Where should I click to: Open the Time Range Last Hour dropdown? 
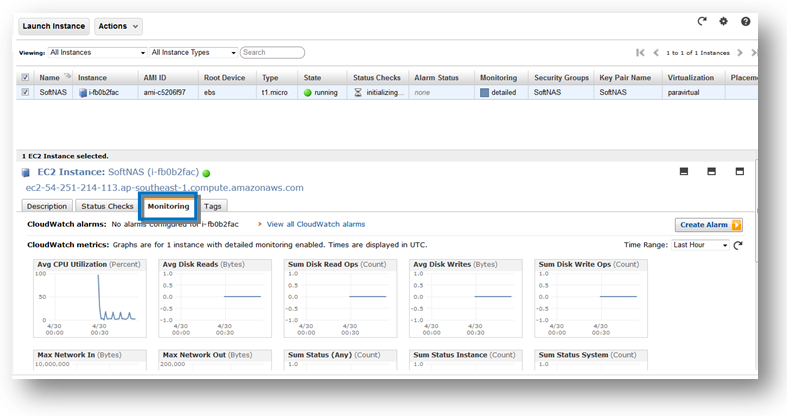[x=700, y=245]
